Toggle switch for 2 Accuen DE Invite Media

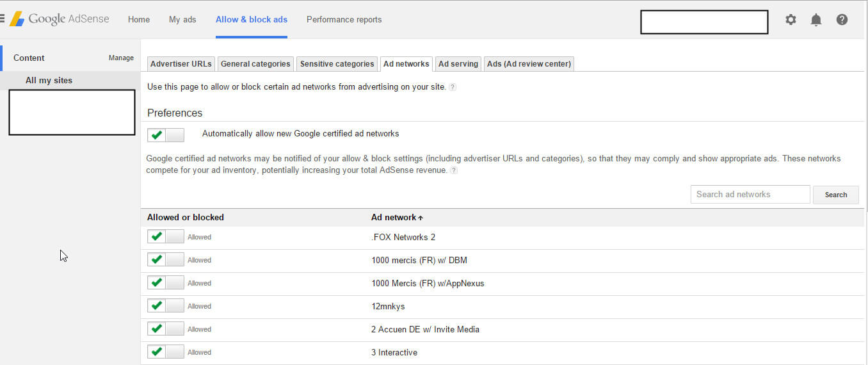(x=166, y=329)
